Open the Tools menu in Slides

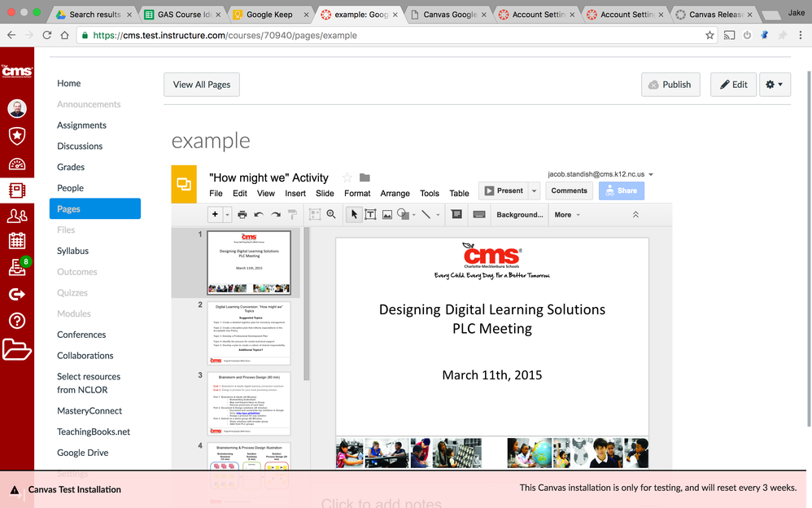(430, 194)
